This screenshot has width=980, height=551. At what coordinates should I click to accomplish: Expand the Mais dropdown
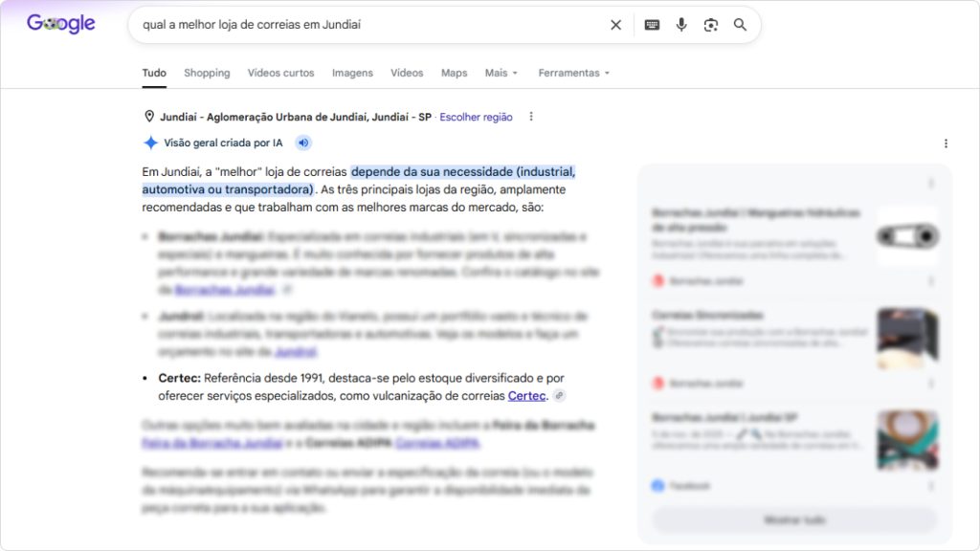pos(501,73)
